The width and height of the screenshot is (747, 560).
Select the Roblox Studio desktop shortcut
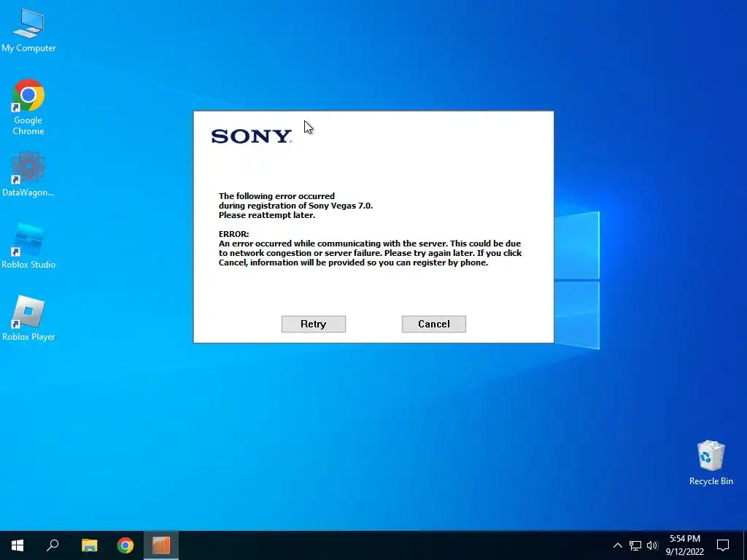[28, 246]
